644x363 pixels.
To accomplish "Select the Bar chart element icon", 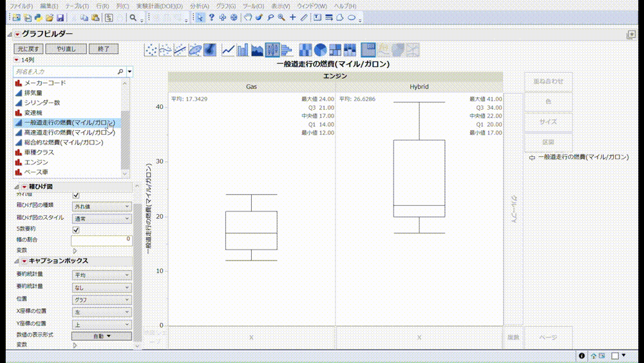I will (243, 50).
